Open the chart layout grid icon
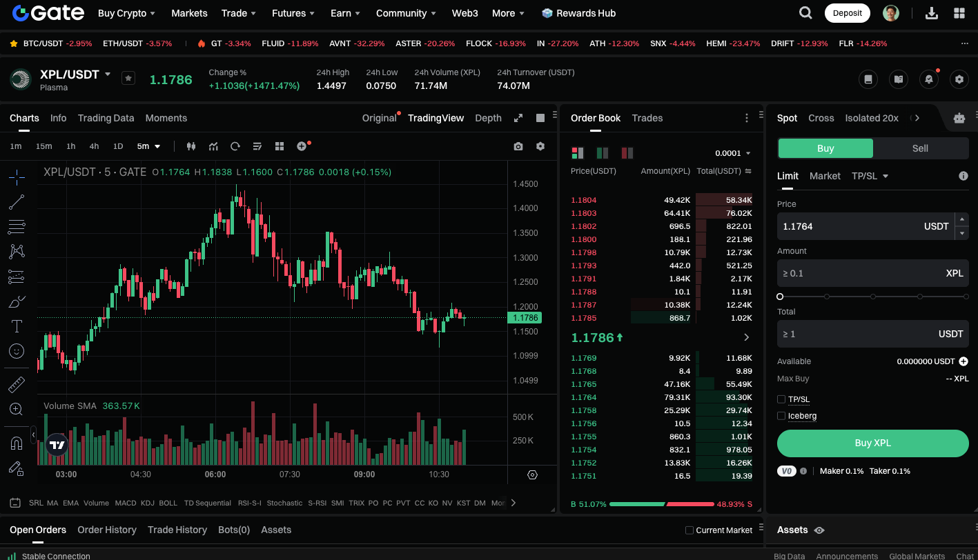 [280, 146]
